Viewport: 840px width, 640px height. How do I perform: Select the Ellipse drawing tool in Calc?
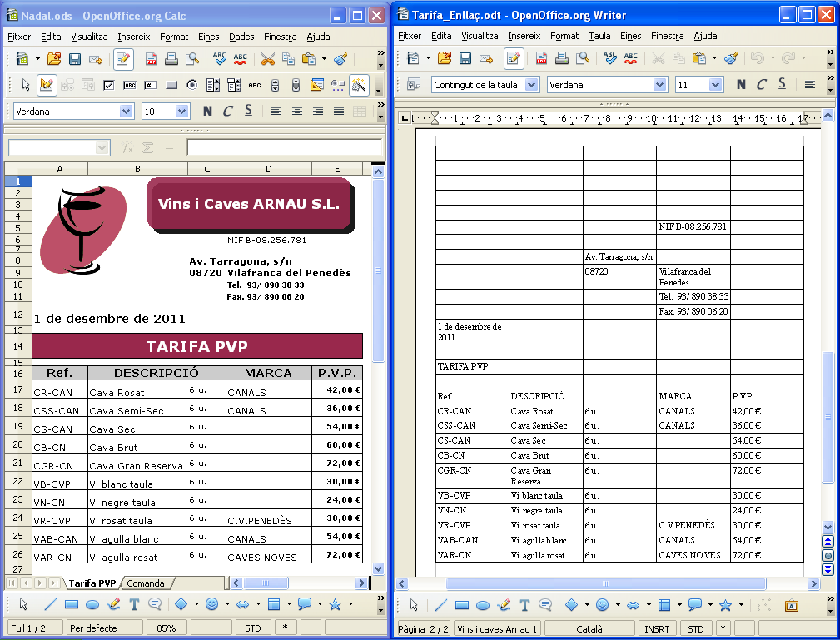pyautogui.click(x=93, y=605)
